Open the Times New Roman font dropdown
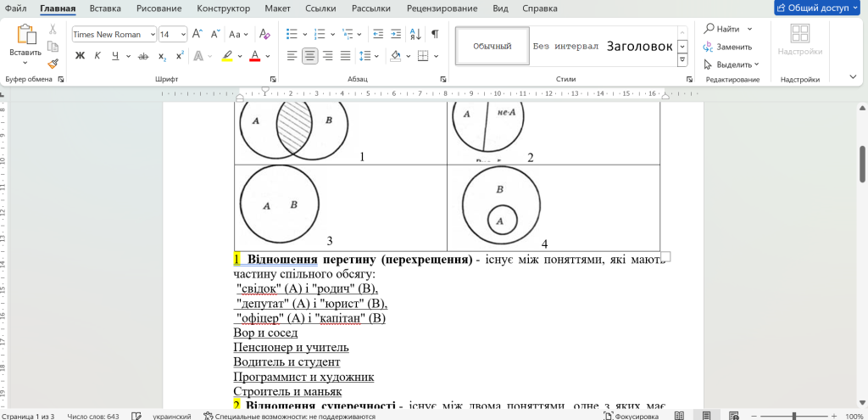The height and width of the screenshot is (420, 868). tap(153, 35)
